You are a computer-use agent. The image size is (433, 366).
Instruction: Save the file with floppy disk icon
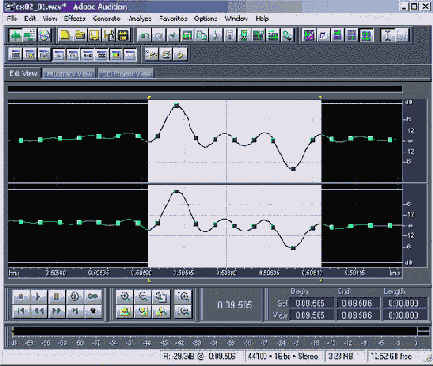[x=94, y=35]
